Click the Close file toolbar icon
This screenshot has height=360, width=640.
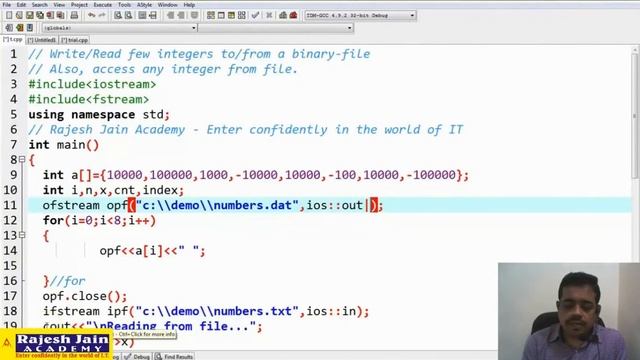click(x=50, y=16)
